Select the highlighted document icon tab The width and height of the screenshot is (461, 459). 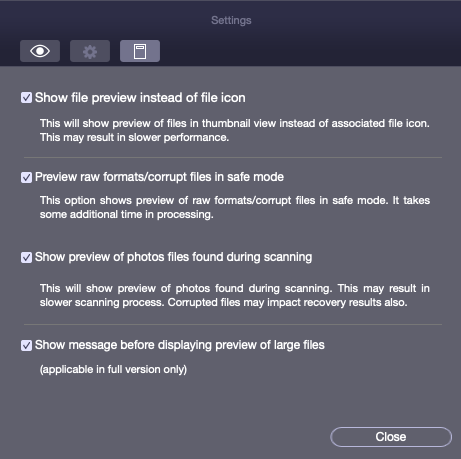coord(140,51)
